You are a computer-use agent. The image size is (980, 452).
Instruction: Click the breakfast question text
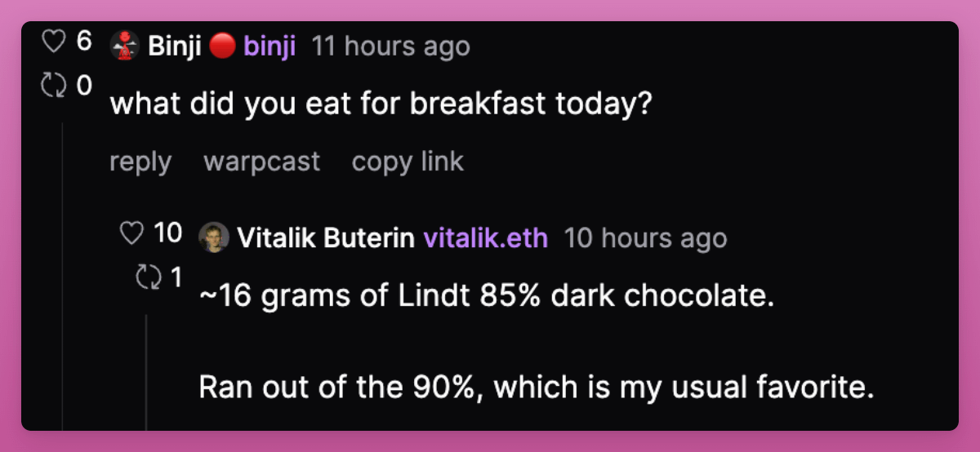click(381, 104)
